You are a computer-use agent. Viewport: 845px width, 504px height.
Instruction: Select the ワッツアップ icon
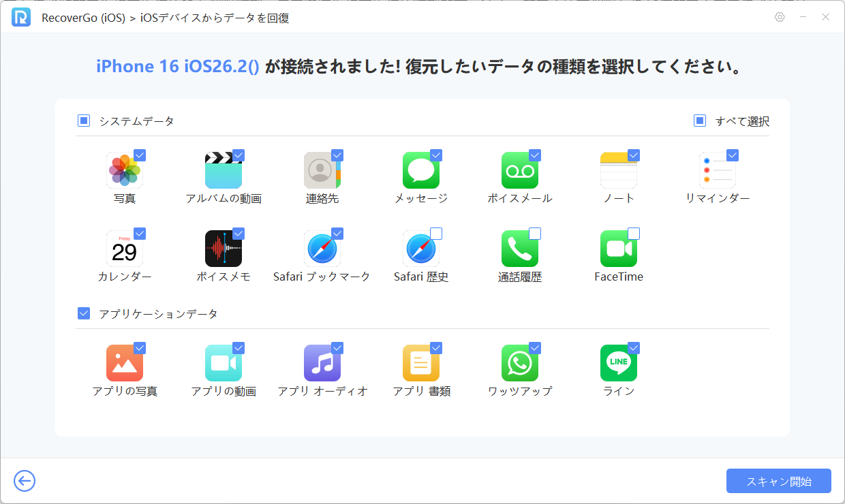coord(520,362)
